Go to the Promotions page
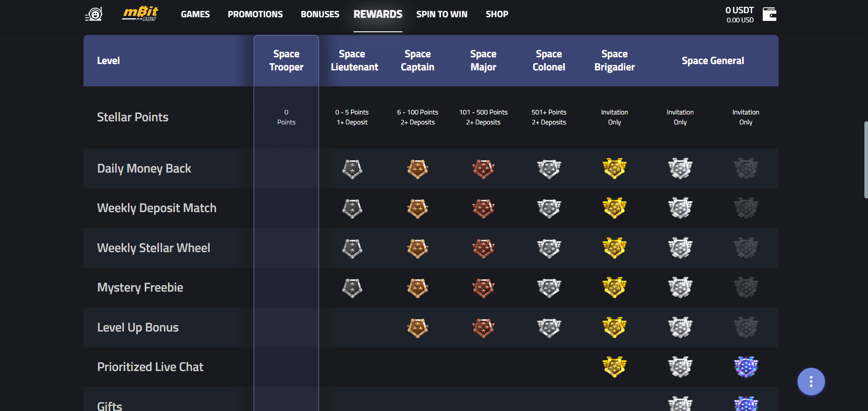The width and height of the screenshot is (868, 411). pyautogui.click(x=255, y=15)
